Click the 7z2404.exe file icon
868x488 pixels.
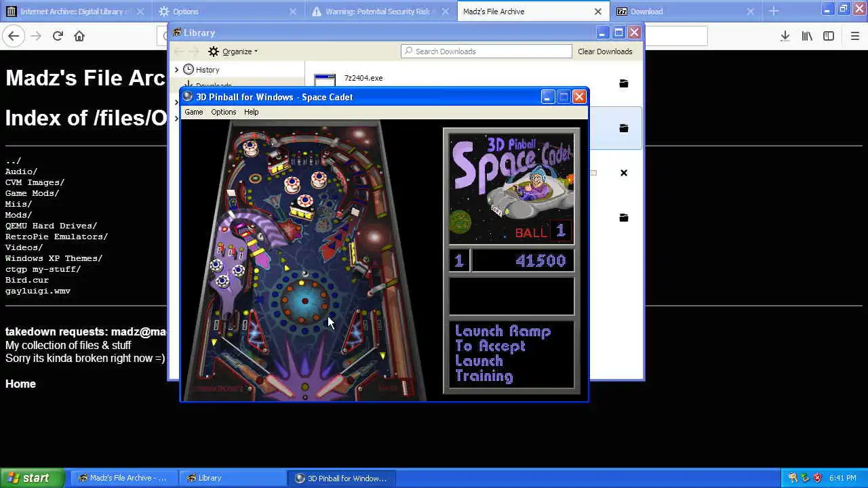pyautogui.click(x=325, y=81)
